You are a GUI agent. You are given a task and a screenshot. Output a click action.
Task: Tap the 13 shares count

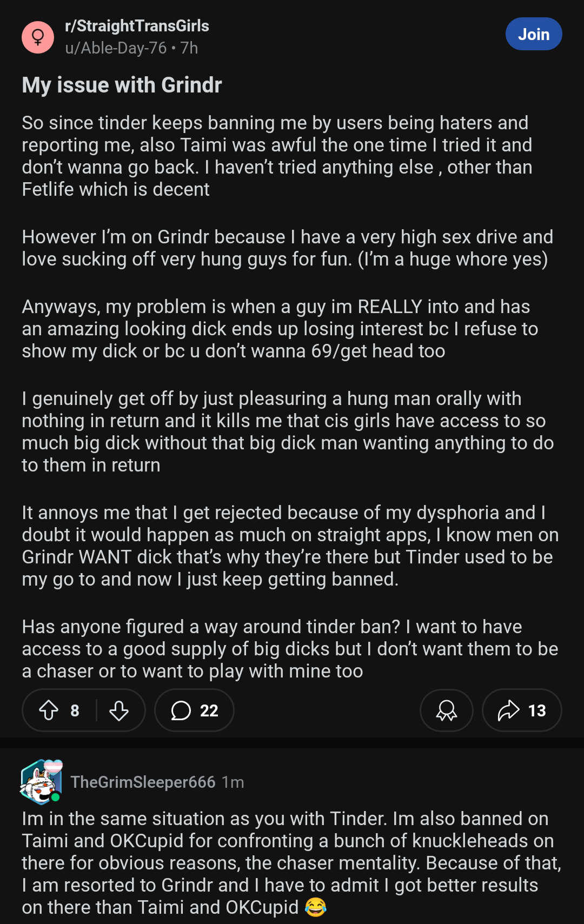(537, 710)
